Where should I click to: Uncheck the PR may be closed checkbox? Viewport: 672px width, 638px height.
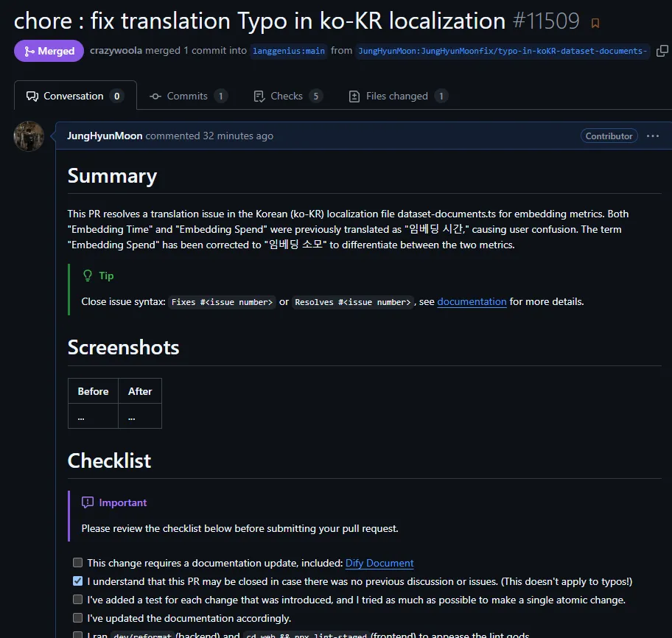[x=77, y=581]
